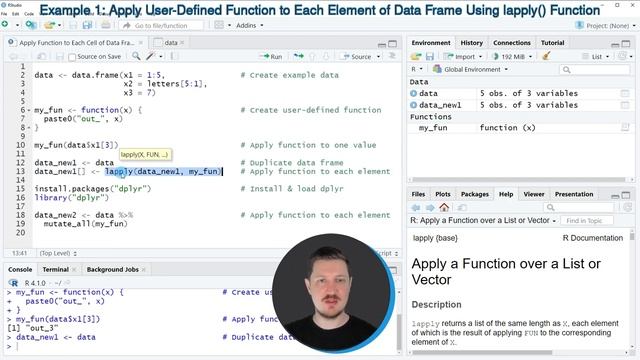
Task: Switch to the data editor tab
Action: pyautogui.click(x=171, y=43)
